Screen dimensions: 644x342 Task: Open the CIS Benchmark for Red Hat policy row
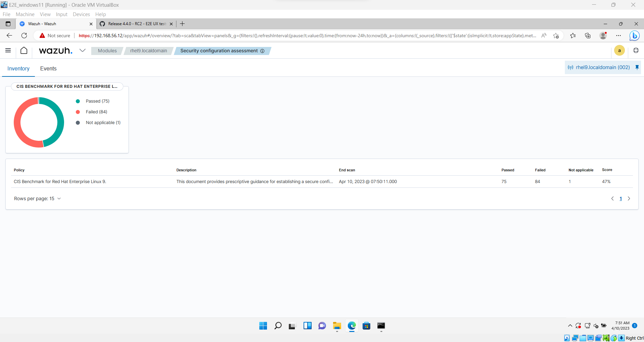coord(322,182)
